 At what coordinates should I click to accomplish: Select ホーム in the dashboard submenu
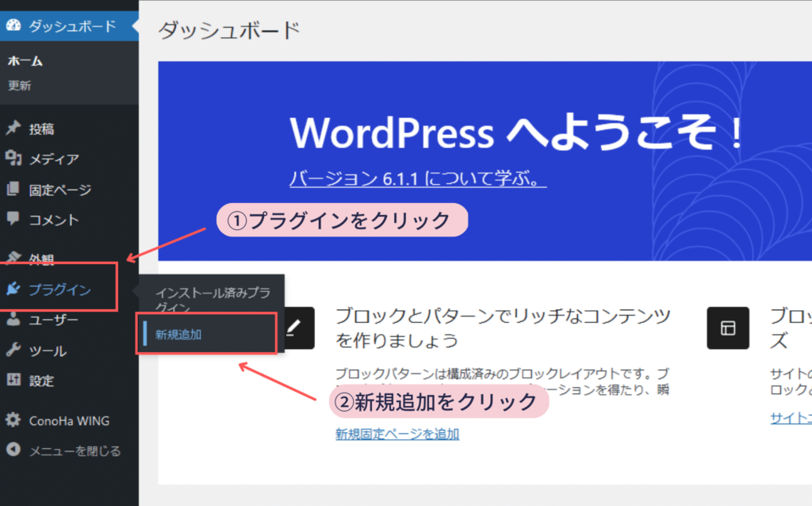25,61
